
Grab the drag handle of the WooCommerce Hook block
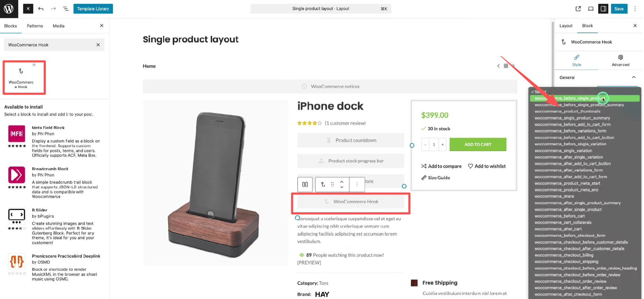click(332, 184)
